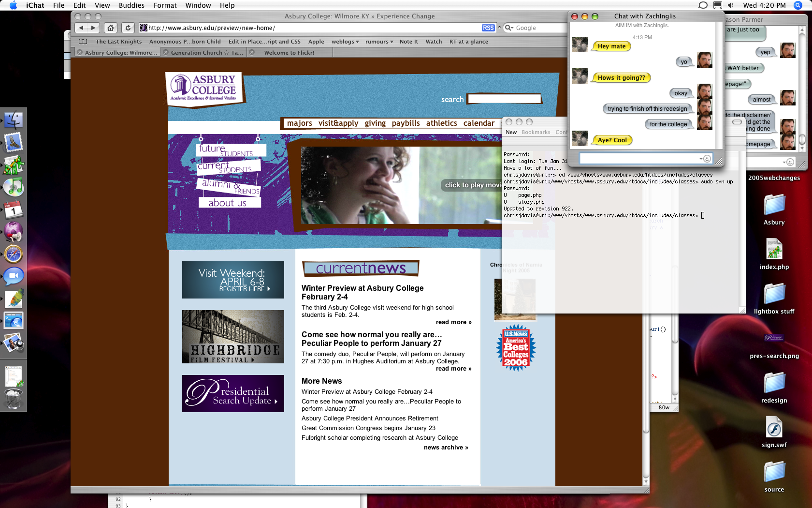The width and height of the screenshot is (812, 508).
Task: Click the RSS badge in the address bar
Action: click(x=488, y=28)
